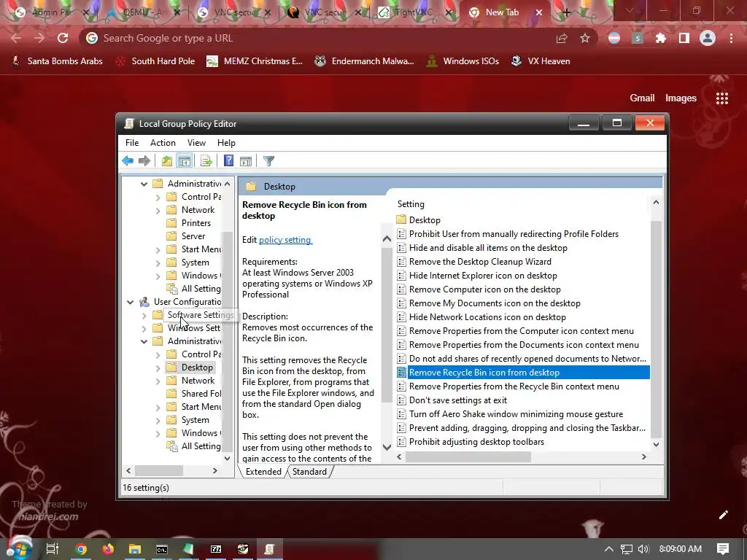Open Chrome side panel icon
This screenshot has height=560, width=747.
click(684, 38)
